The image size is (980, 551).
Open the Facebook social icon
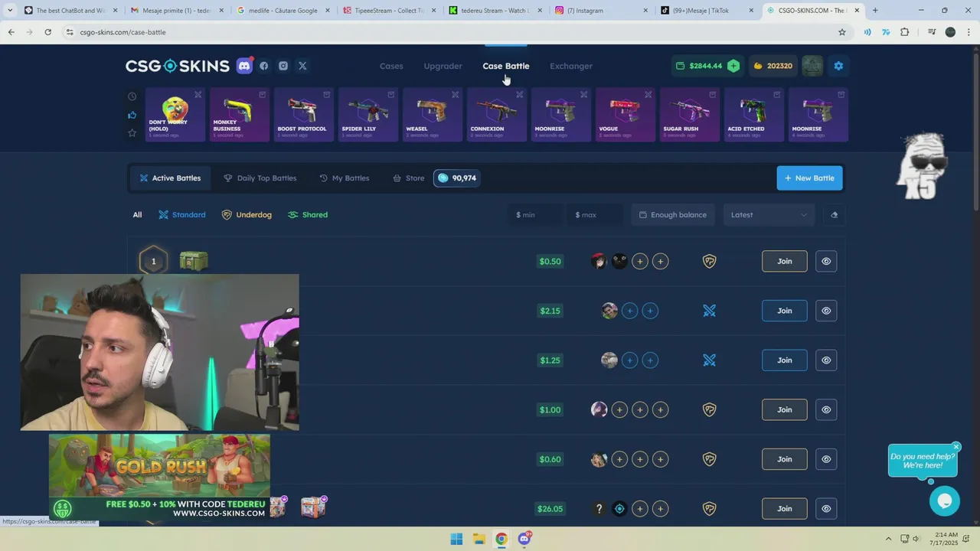tap(264, 66)
